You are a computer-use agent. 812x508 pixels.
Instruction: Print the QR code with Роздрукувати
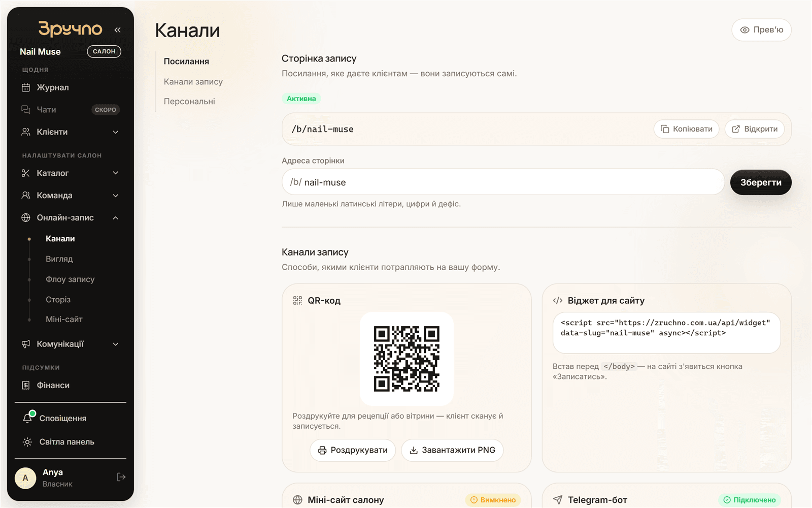point(353,450)
